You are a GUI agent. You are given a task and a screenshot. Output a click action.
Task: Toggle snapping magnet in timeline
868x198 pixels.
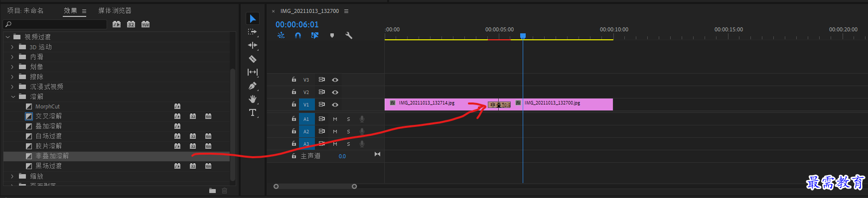(298, 35)
